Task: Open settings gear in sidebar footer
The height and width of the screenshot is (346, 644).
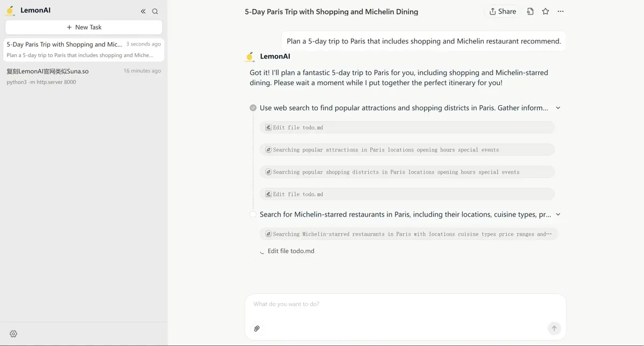Action: click(13, 334)
